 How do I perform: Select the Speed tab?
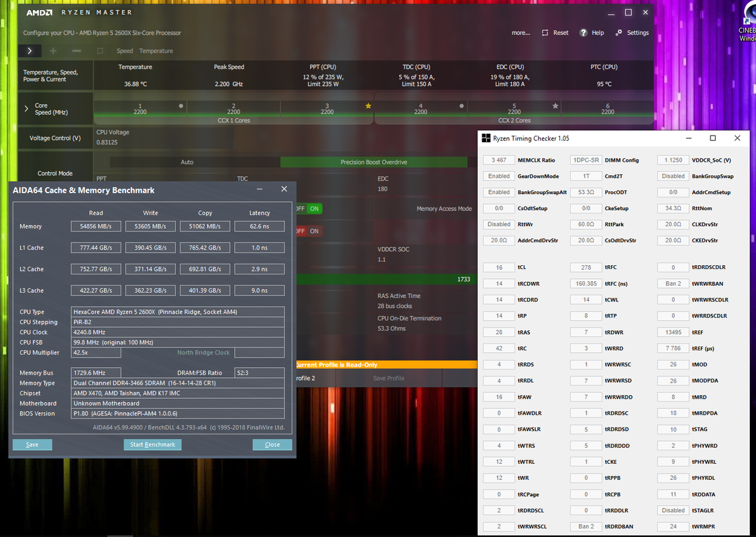click(x=124, y=50)
